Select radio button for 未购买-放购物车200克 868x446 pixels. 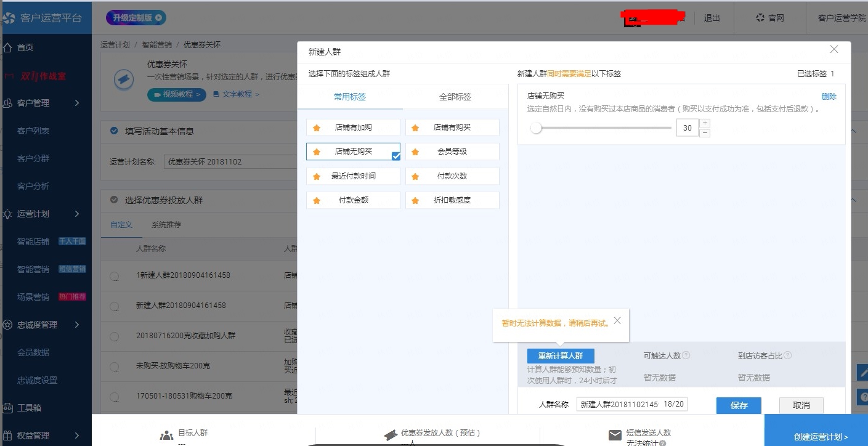coord(115,367)
